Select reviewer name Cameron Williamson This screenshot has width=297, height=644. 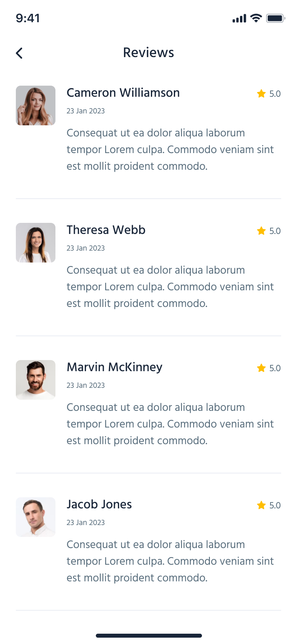[123, 93]
